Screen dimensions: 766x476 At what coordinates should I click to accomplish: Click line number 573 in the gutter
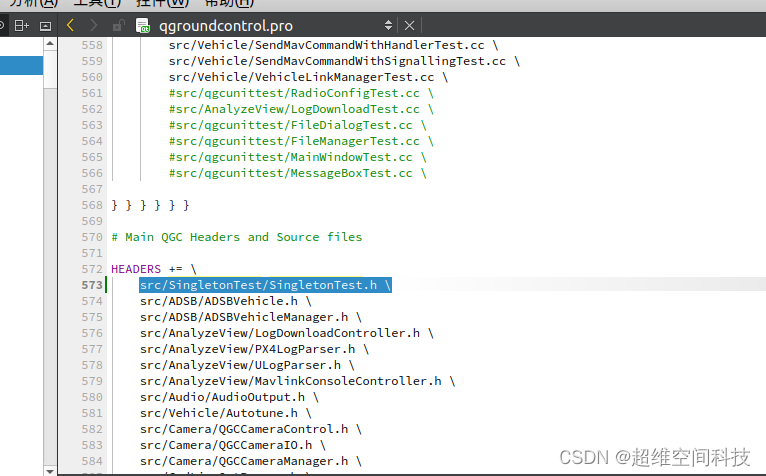click(92, 285)
